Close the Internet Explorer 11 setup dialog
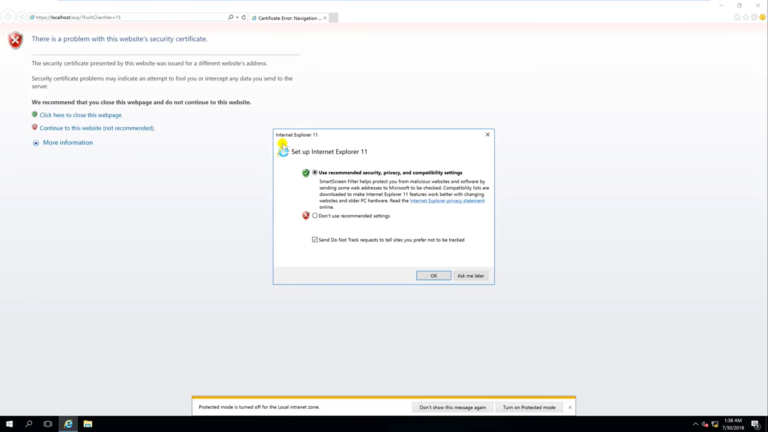The image size is (768, 432). [487, 135]
